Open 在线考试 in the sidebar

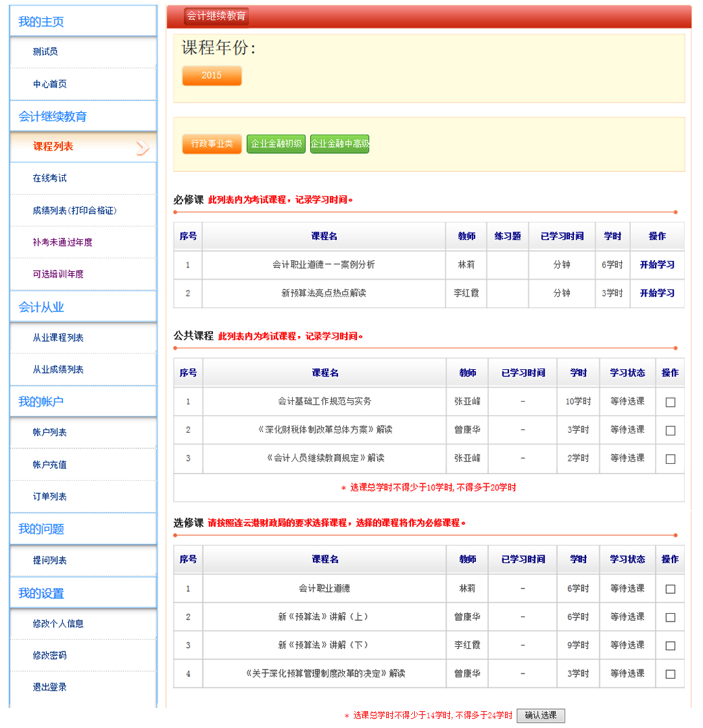tap(50, 178)
